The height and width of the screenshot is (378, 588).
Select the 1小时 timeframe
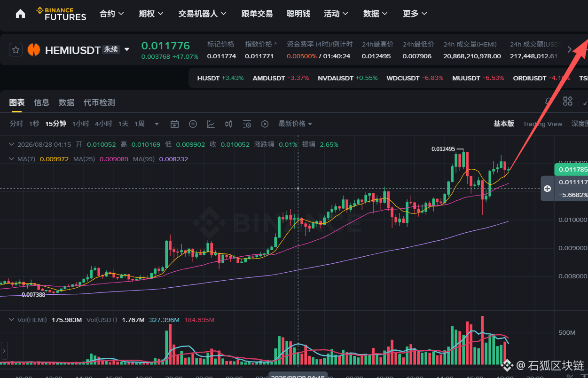(x=80, y=124)
